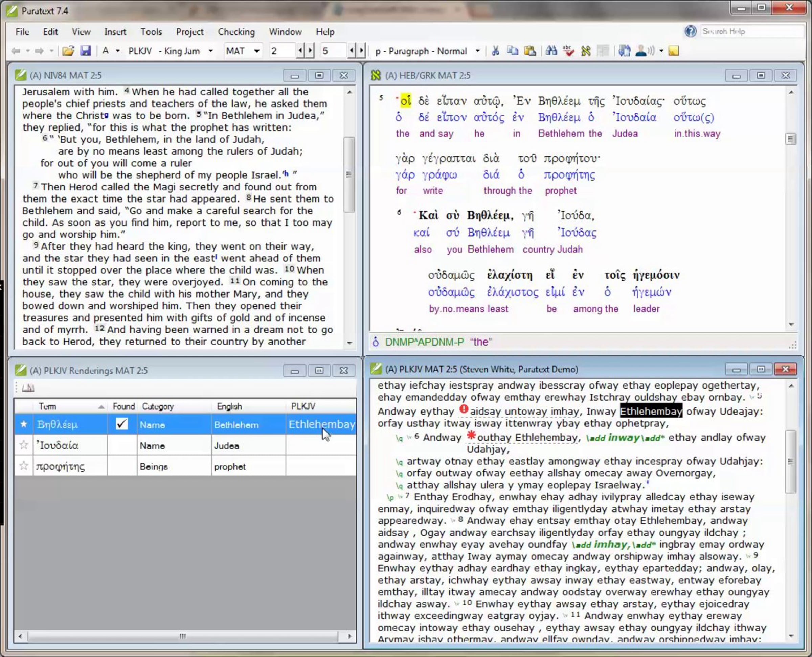Click the Help question mark icon
Screen dimensions: 812x657
[x=691, y=31]
